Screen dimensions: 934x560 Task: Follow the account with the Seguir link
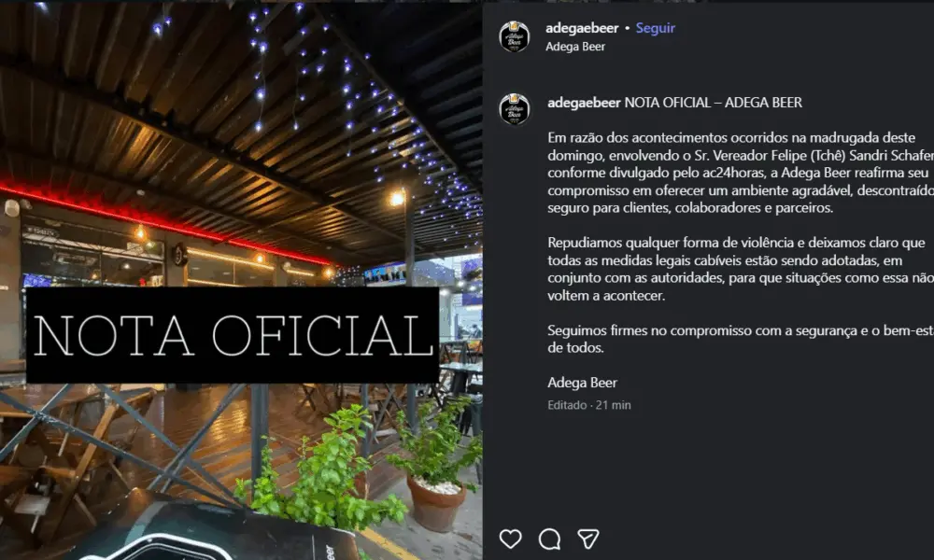[x=656, y=28]
